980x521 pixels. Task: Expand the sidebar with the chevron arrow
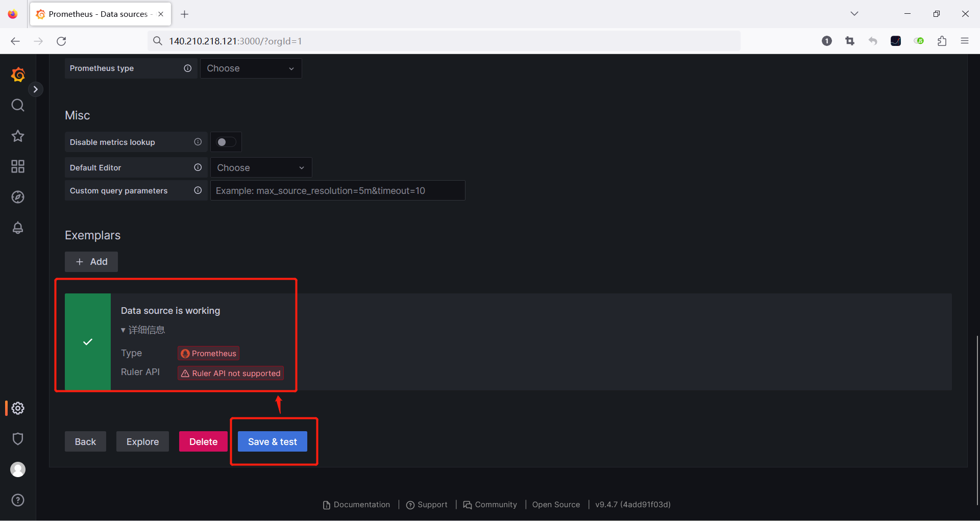(x=35, y=89)
